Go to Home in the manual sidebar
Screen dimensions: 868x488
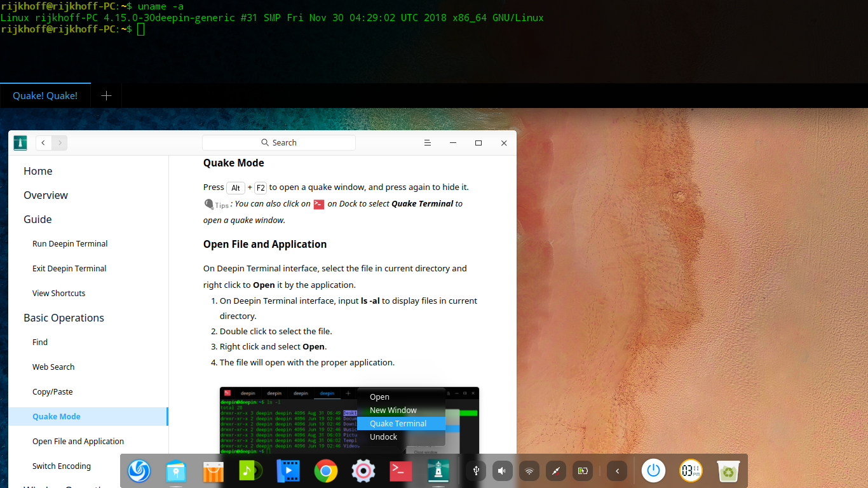38,171
